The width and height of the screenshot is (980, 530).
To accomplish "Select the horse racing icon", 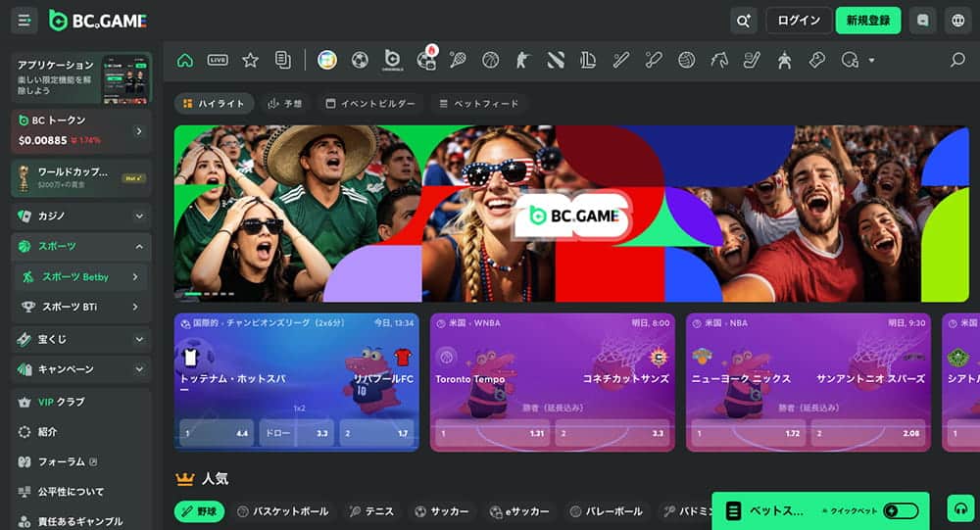I will (x=718, y=60).
